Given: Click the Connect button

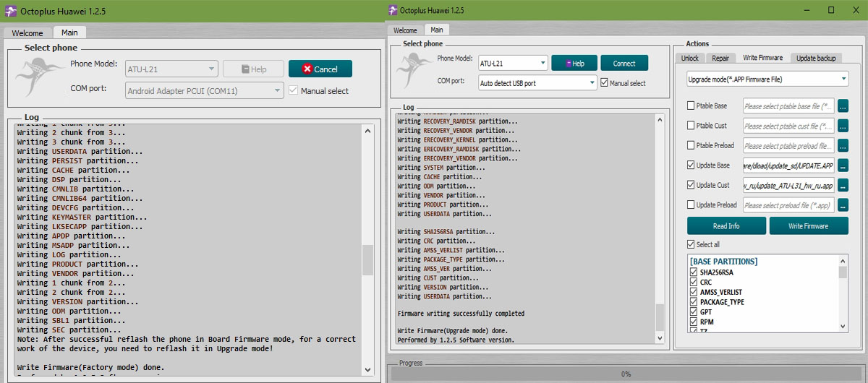Looking at the screenshot, I should click(624, 63).
